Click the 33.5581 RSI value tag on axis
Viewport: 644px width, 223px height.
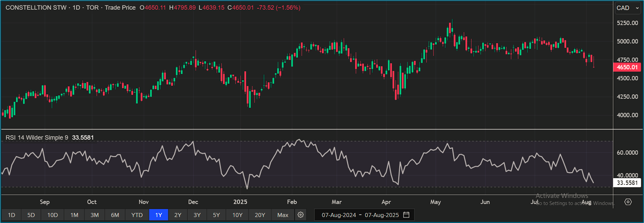[x=625, y=182]
